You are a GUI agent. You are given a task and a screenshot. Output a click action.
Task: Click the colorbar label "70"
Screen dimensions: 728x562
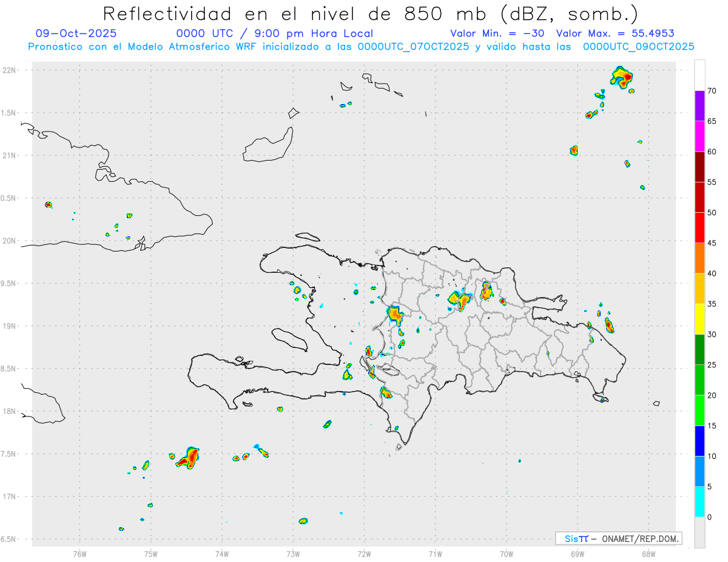[712, 91]
